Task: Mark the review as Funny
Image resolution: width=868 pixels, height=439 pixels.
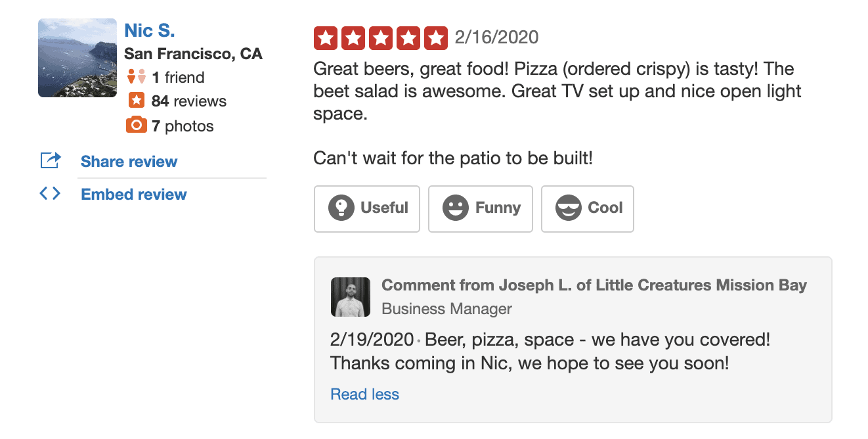Action: click(480, 208)
